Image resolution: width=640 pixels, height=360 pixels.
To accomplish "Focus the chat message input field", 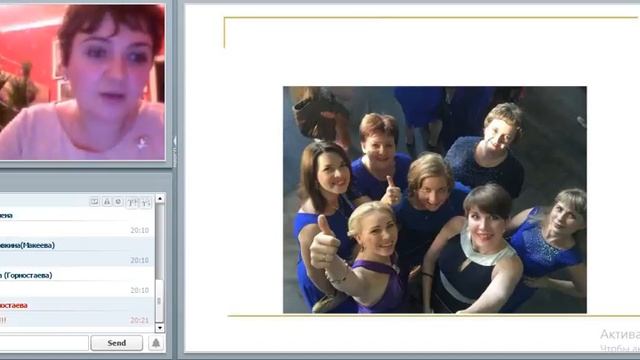I will [x=44, y=343].
